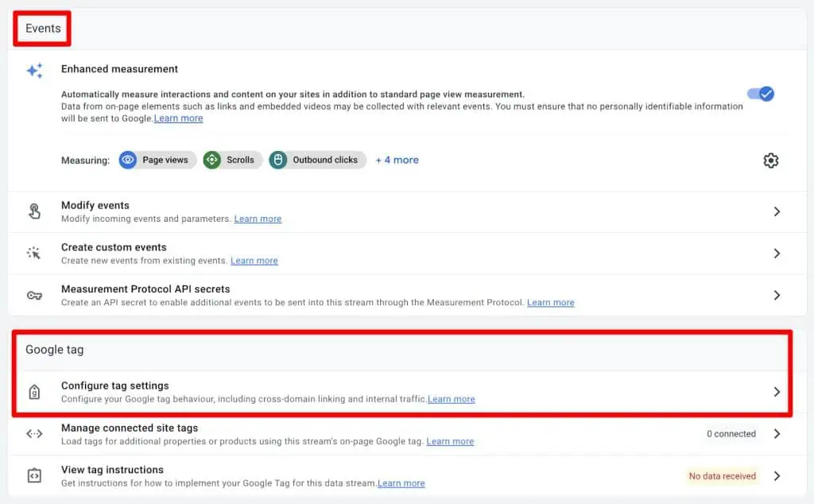Select the Modify events icon
814x504 pixels.
(34, 211)
